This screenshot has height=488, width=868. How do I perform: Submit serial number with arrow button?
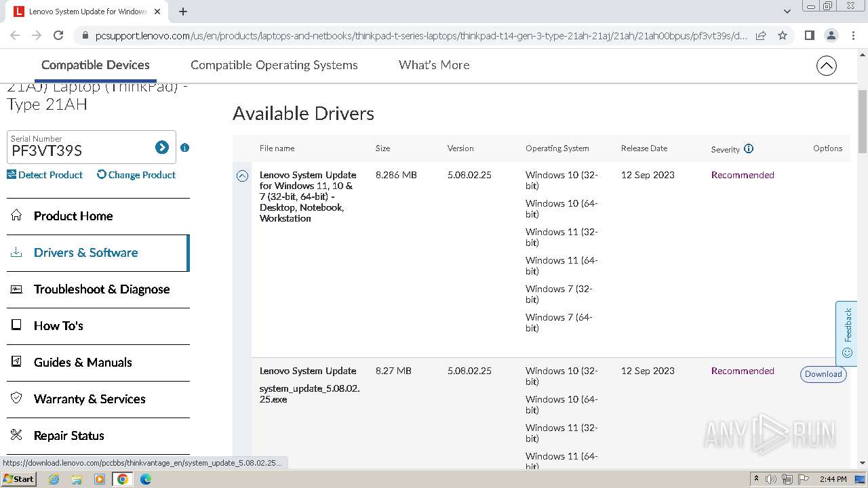click(161, 147)
